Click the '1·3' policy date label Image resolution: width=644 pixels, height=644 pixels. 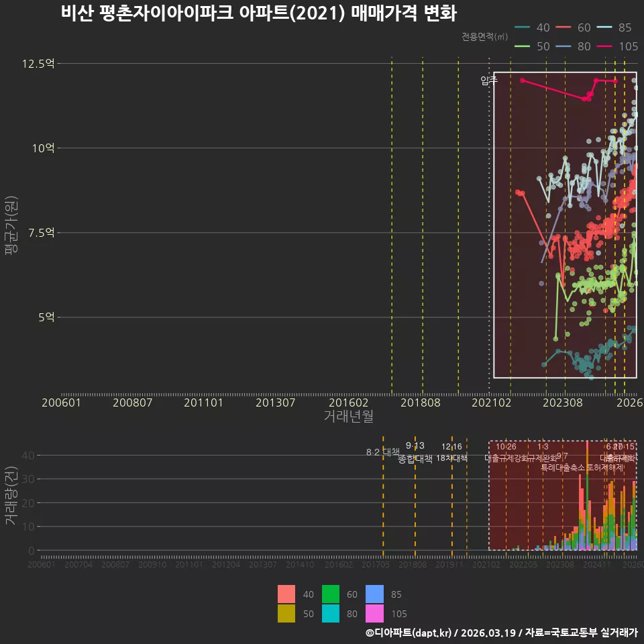tap(543, 447)
